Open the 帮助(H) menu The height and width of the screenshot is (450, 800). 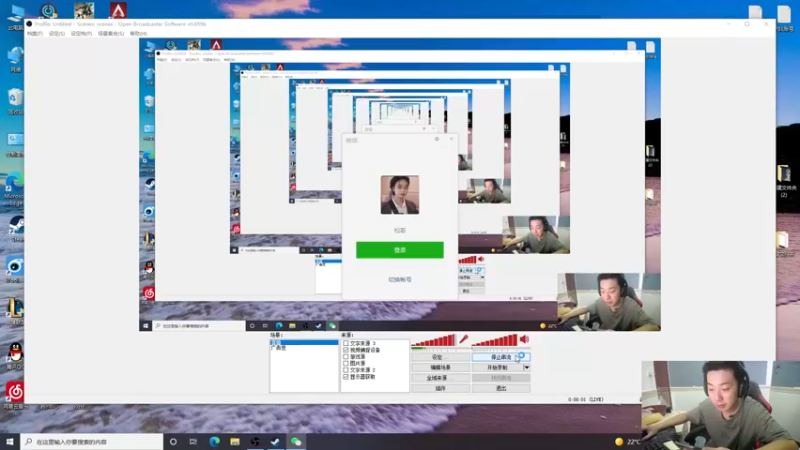[x=138, y=34]
